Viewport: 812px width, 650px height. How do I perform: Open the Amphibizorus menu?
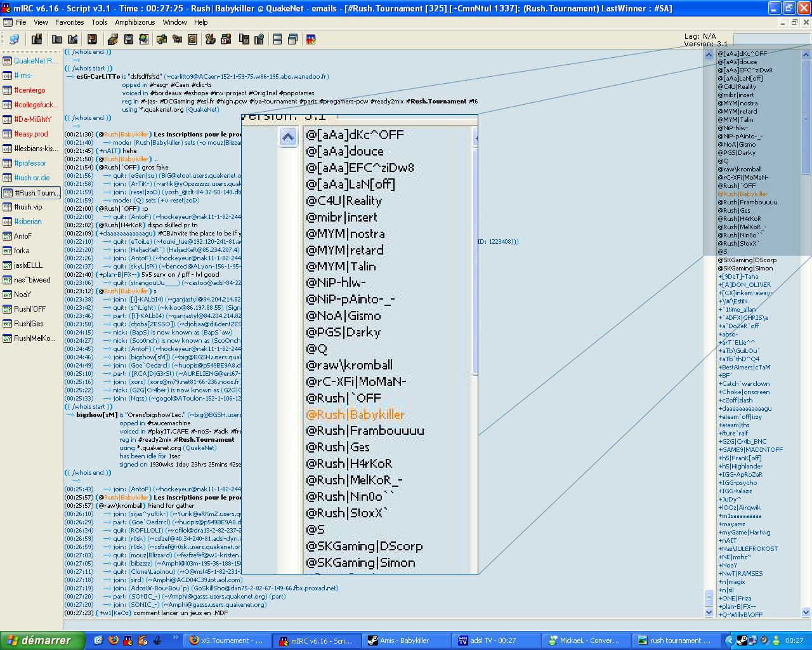(134, 22)
